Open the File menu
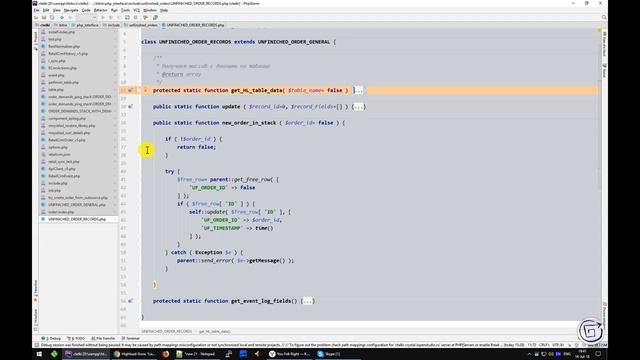 (36, 10)
